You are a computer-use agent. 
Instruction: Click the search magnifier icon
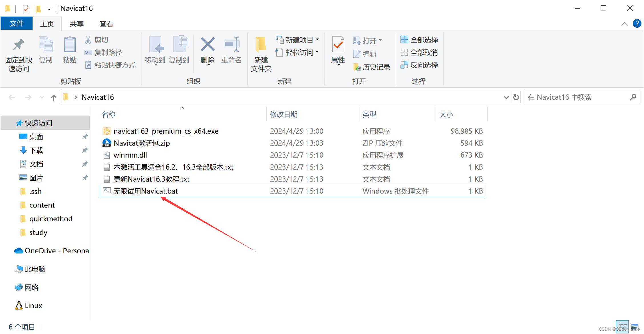pyautogui.click(x=633, y=97)
